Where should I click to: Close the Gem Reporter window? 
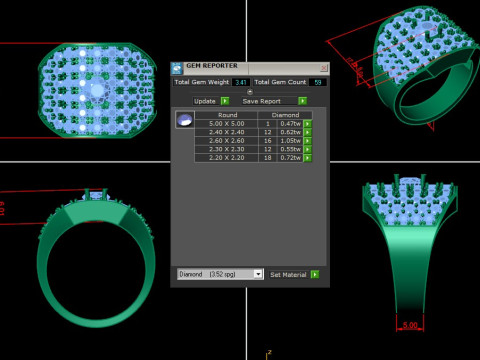(x=323, y=68)
